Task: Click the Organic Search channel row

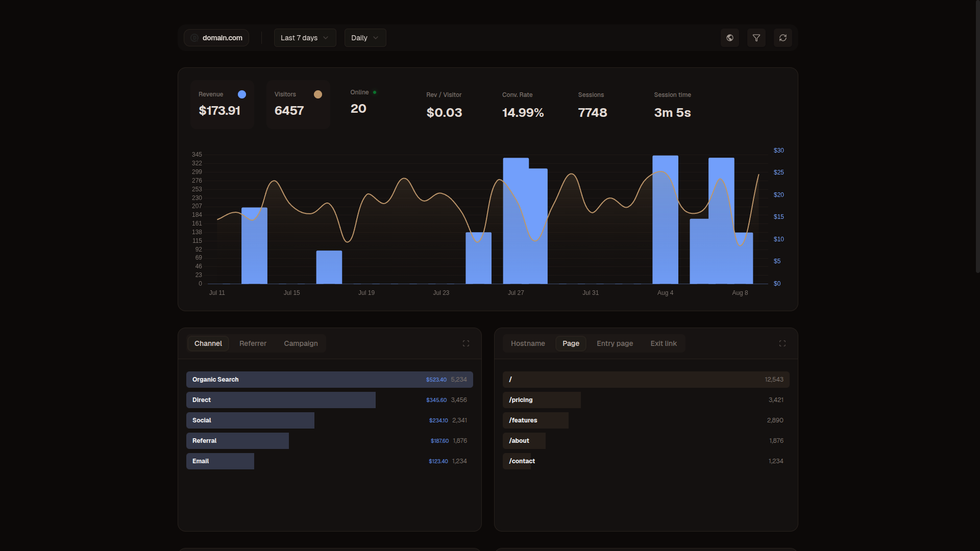Action: tap(330, 380)
